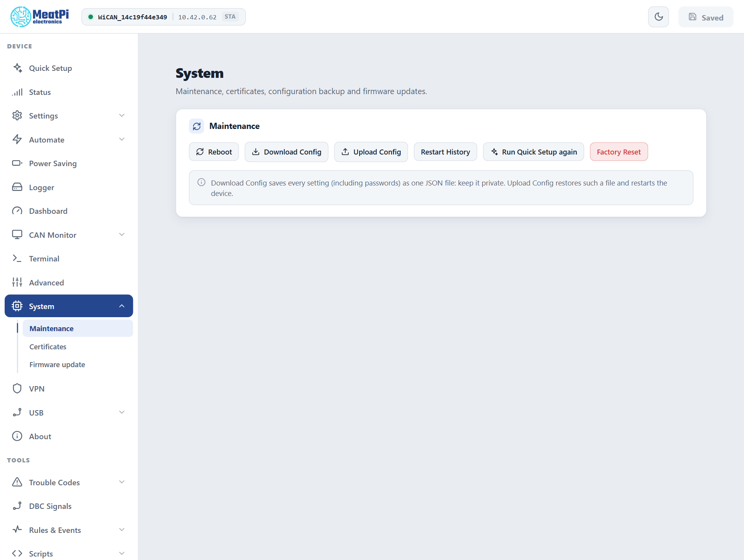Click the Advanced sliders icon
Image resolution: width=744 pixels, height=560 pixels.
pyautogui.click(x=17, y=282)
